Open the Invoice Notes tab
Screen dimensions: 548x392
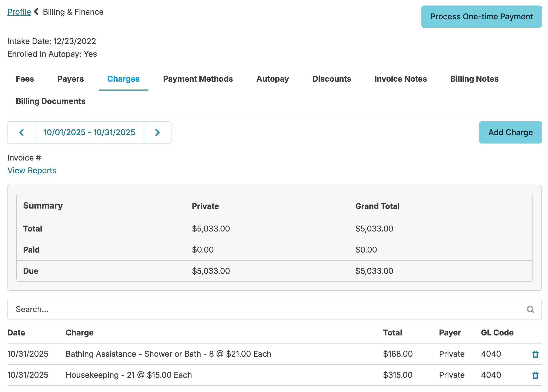pos(400,79)
